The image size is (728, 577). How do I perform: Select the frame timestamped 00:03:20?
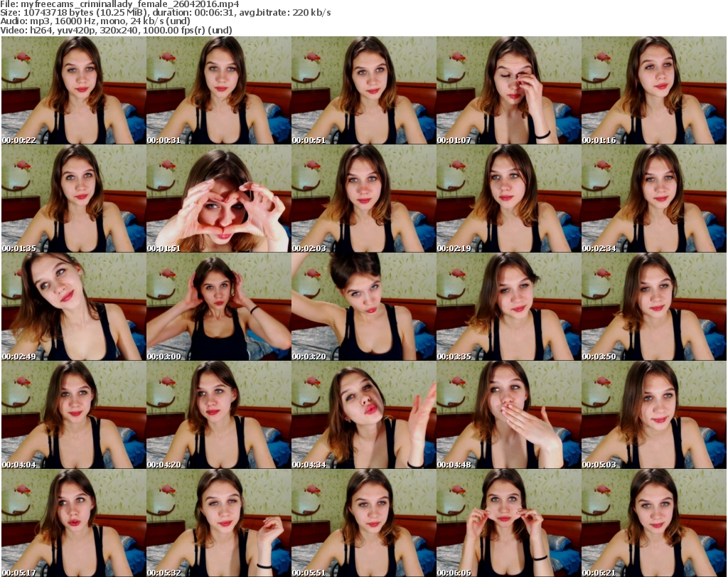tap(363, 307)
